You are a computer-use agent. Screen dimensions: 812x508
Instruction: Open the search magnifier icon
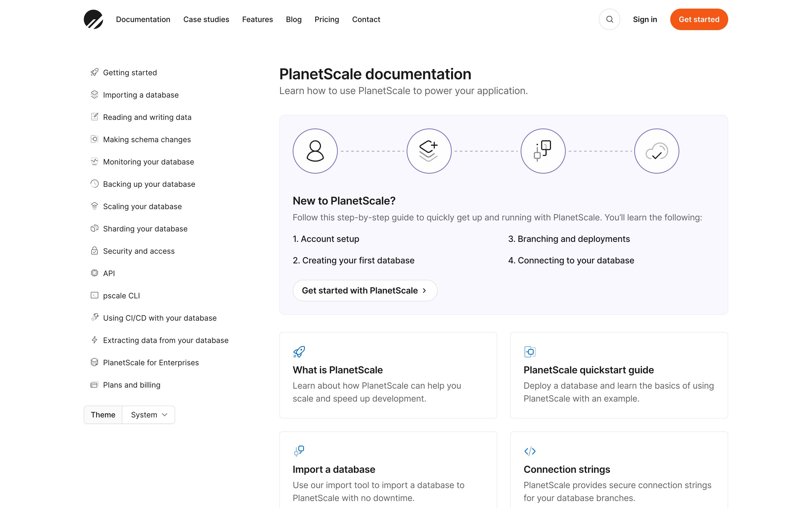point(609,19)
